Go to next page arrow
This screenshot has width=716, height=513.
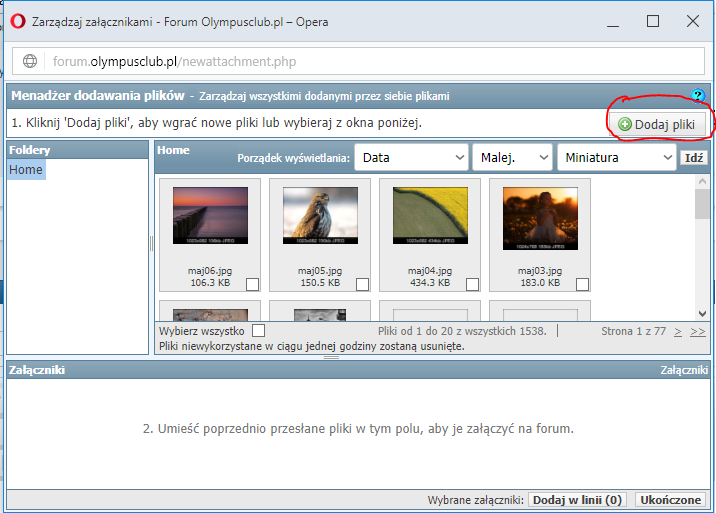click(x=678, y=331)
